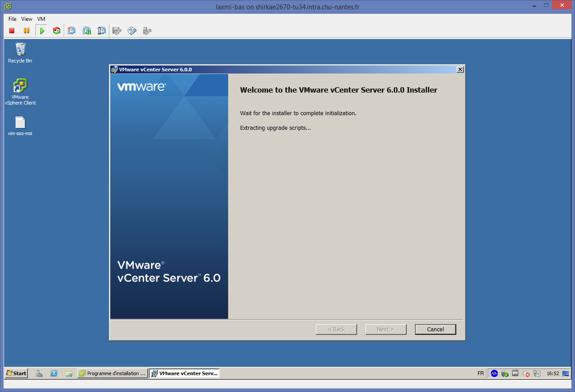The image size is (575, 392).
Task: Open the File menu
Action: (x=12, y=19)
